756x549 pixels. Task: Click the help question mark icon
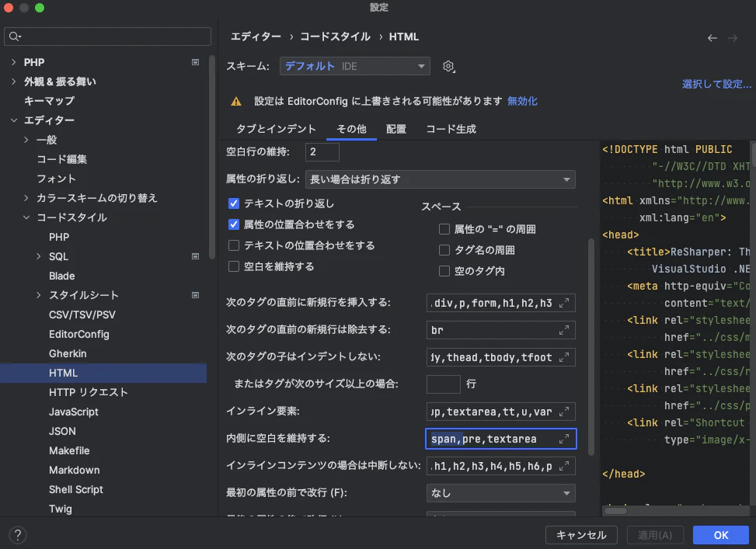17,534
